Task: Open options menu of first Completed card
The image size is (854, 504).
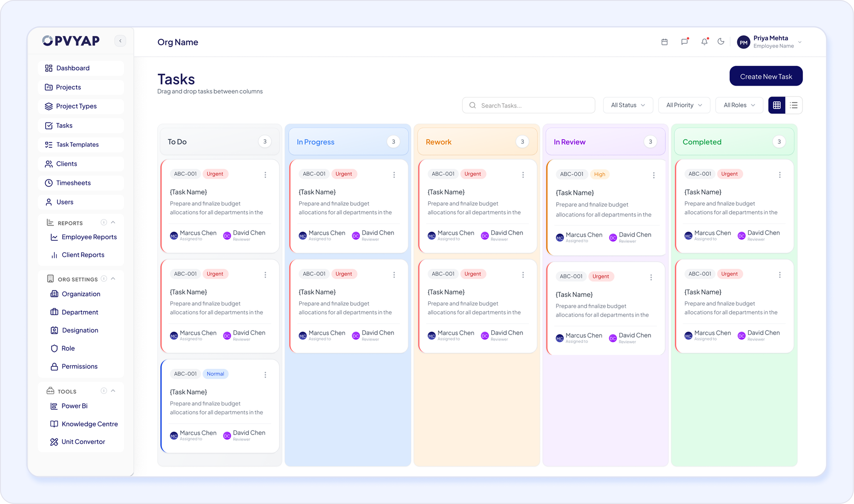Action: point(779,175)
